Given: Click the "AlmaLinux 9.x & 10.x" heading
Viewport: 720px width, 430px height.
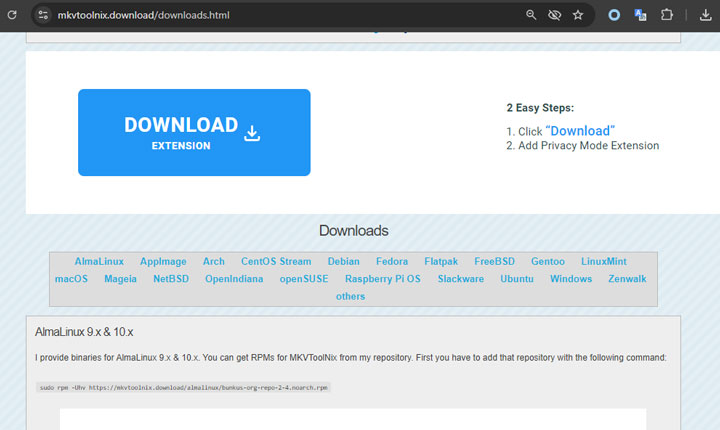Looking at the screenshot, I should [84, 332].
